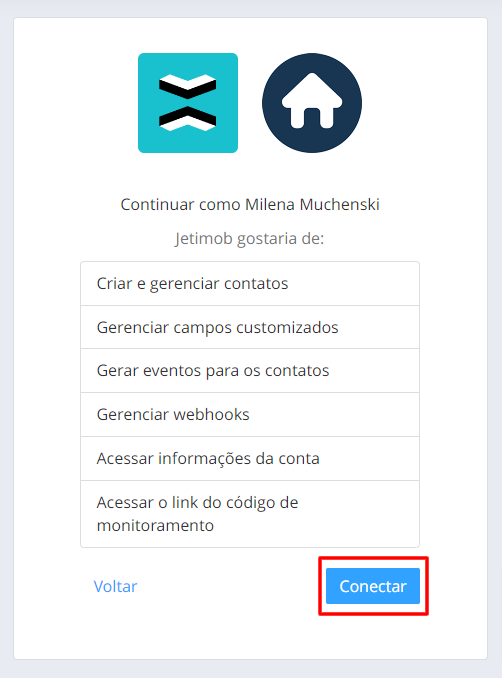Click the Gerar eventos para os contatos row
Viewport: 502px width, 678px height.
[250, 371]
